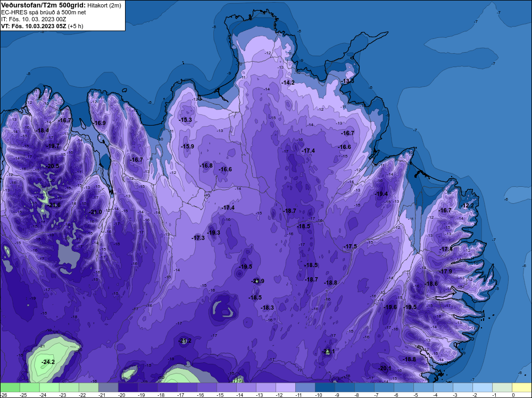Choose the 0 yellow legend swatch
This screenshot has width=532, height=398.
tap(522, 387)
